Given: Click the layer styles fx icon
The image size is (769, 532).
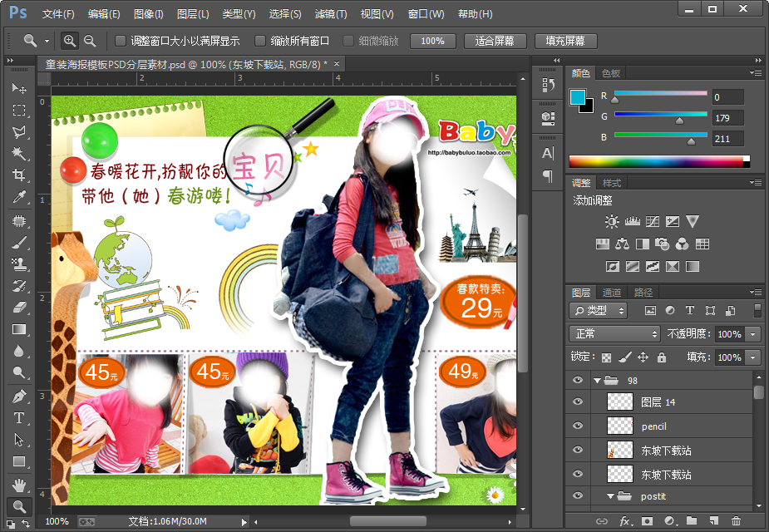Looking at the screenshot, I should (x=625, y=520).
